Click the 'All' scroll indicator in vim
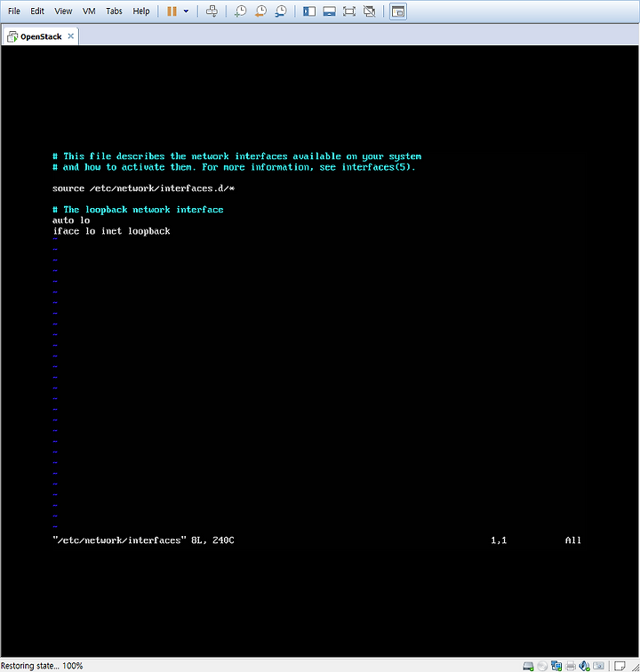 573,540
